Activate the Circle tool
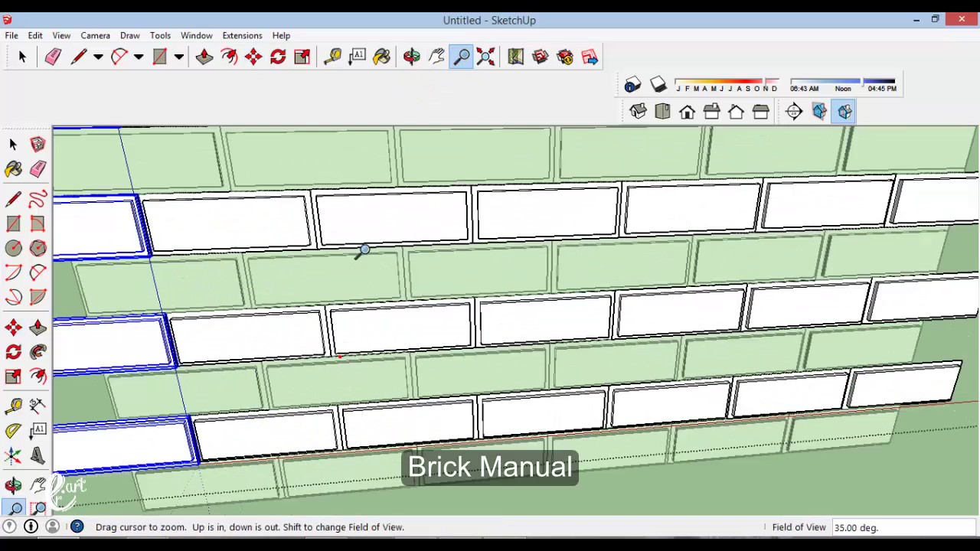This screenshot has width=980, height=551. 13,248
